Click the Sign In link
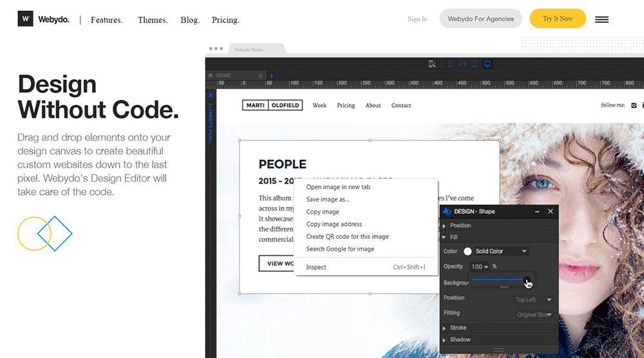 tap(417, 19)
